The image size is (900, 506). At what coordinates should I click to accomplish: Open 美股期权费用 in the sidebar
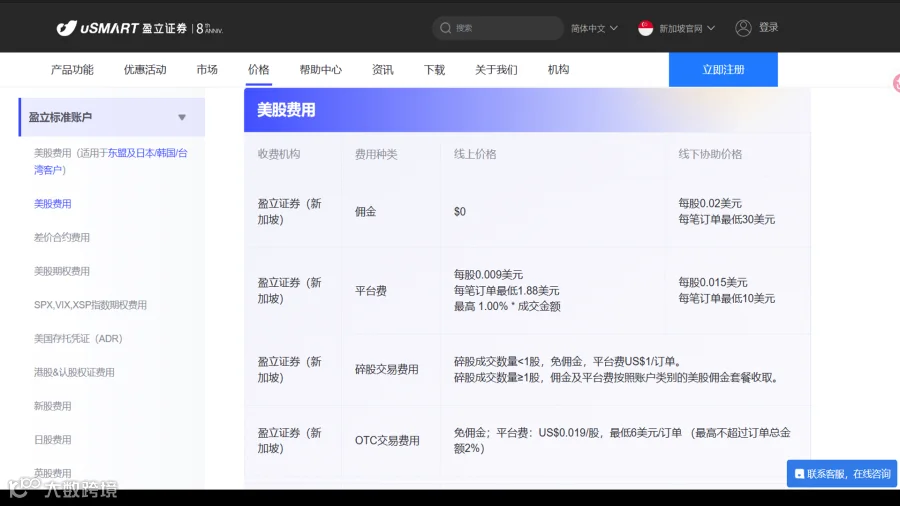tap(61, 271)
